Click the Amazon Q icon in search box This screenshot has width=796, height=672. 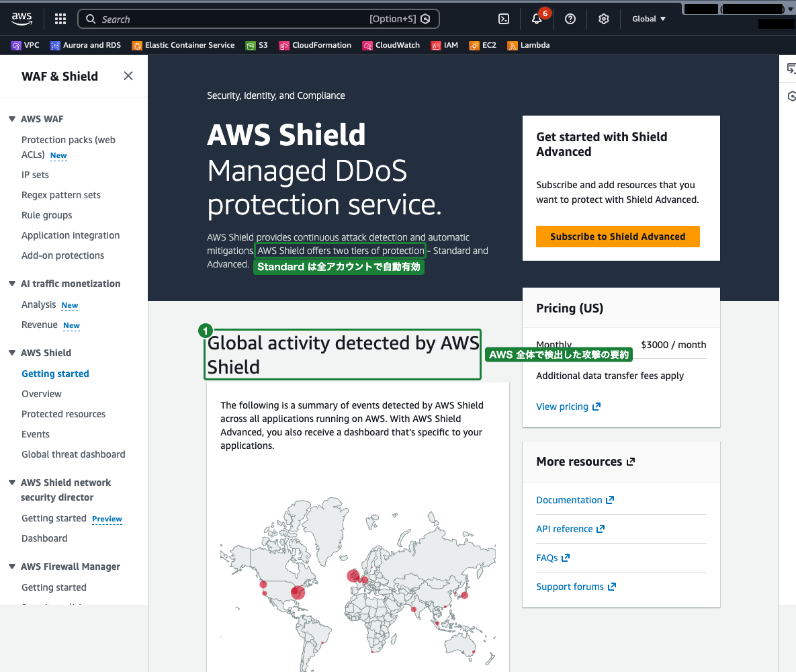coord(426,19)
